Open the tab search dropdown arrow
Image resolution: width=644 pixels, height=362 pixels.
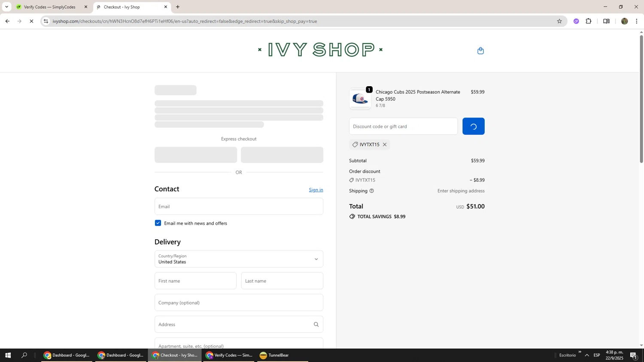click(x=6, y=7)
